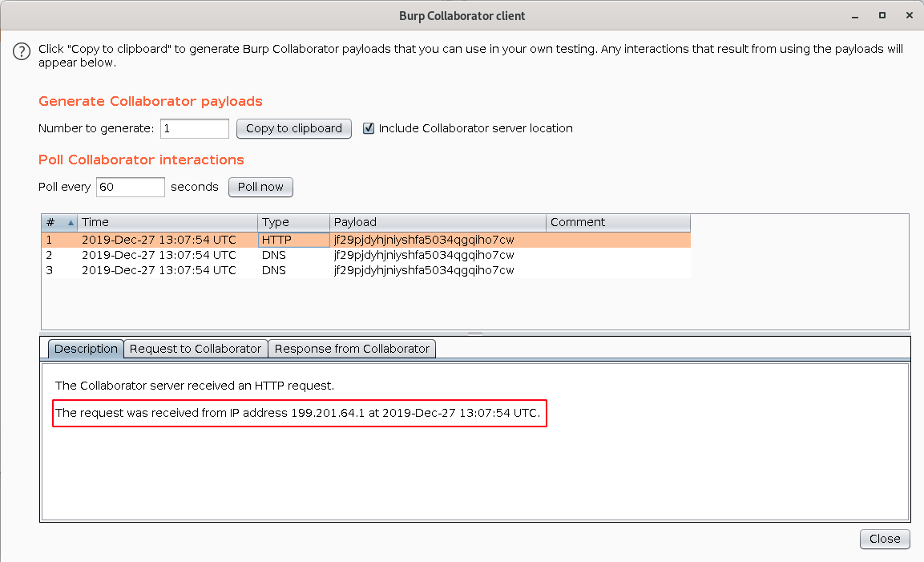
Task: Switch to the Description tab
Action: point(86,349)
